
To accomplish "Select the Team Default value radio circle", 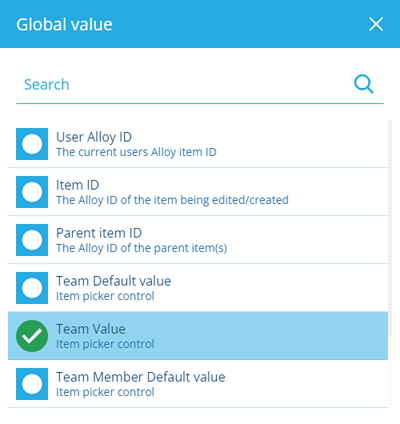I will coord(32,288).
